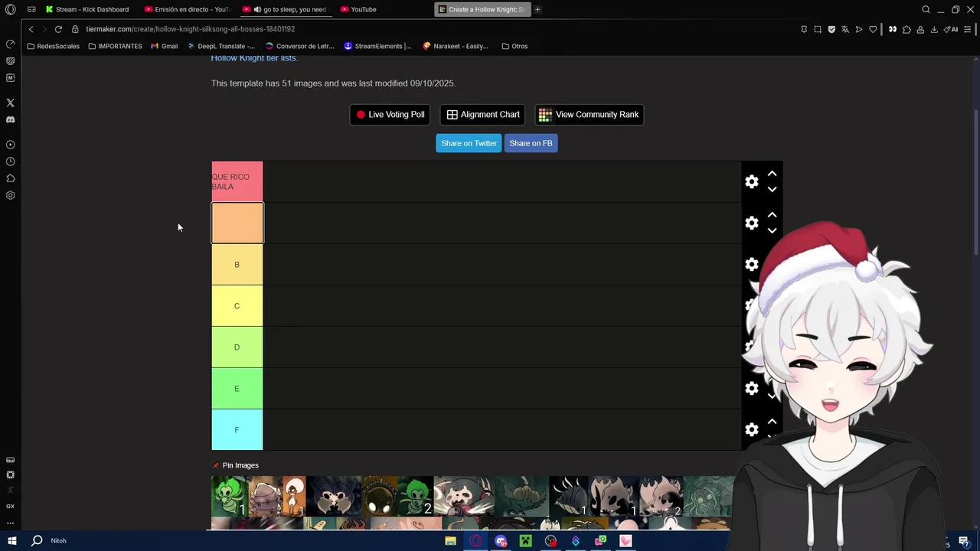Open browser tab search magnifier
The width and height of the screenshot is (980, 551).
pyautogui.click(x=926, y=9)
